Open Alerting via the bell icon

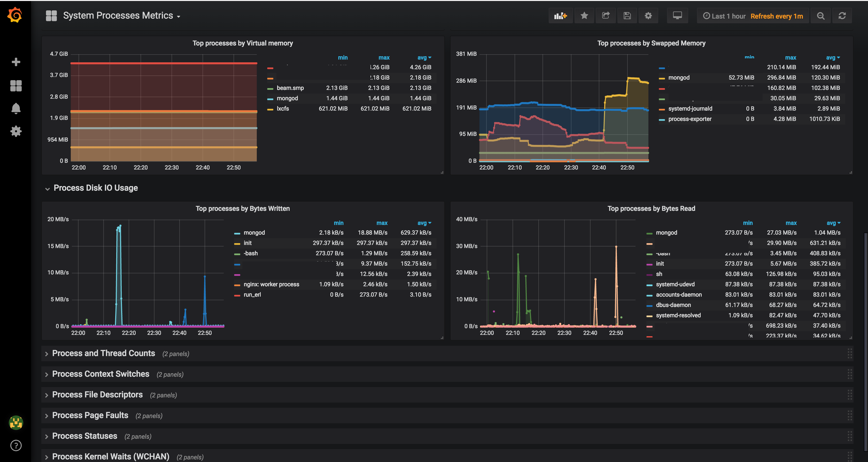tap(16, 108)
